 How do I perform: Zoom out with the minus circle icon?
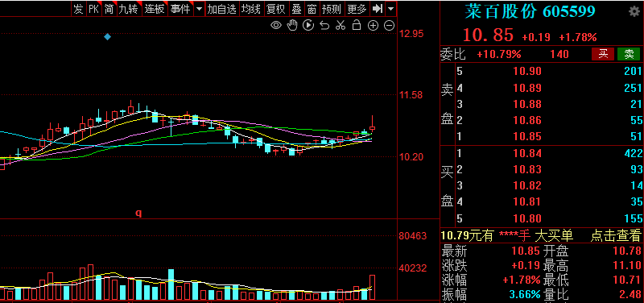coord(389,26)
